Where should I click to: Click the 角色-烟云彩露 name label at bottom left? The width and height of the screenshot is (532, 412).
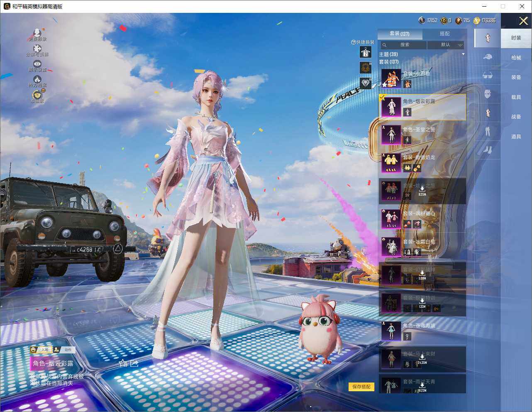click(x=53, y=363)
